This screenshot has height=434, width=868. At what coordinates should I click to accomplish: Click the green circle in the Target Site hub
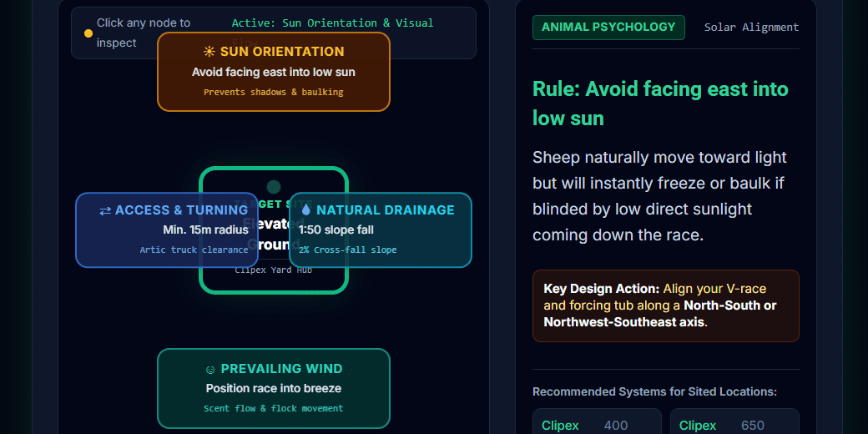click(x=274, y=187)
